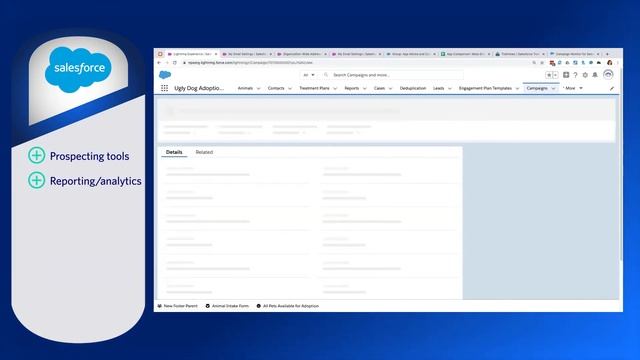Expand the Animals tab dropdown chevron

click(258, 88)
